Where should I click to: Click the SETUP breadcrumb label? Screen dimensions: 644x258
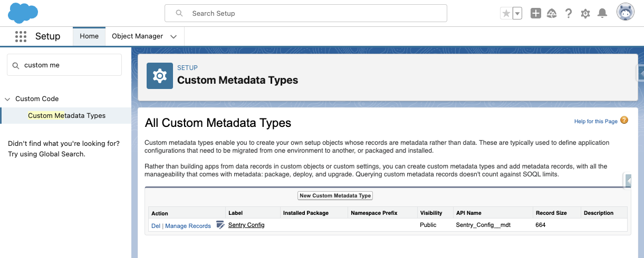[x=187, y=67]
